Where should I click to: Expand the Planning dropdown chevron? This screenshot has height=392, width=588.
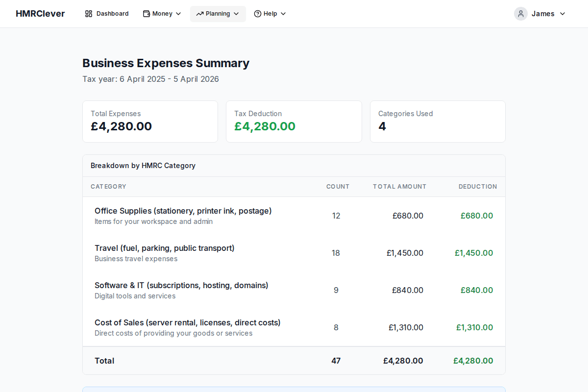point(236,14)
